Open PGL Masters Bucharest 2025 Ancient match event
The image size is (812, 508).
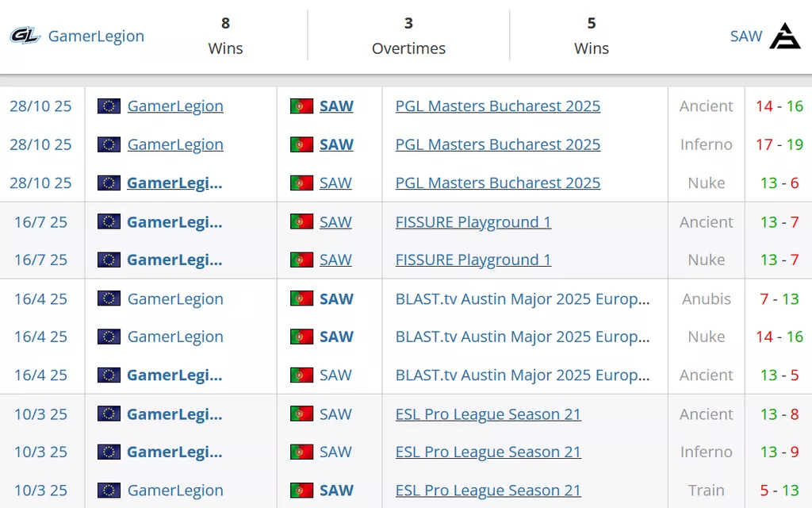click(497, 106)
